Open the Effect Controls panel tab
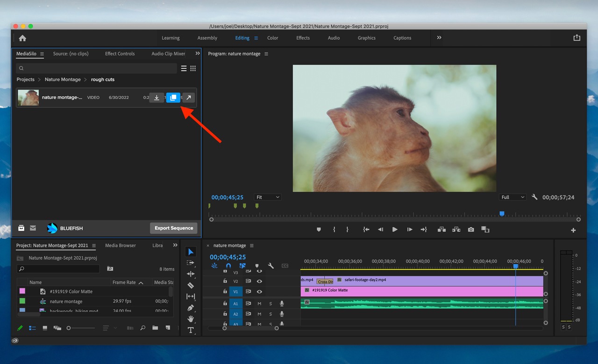 point(120,54)
